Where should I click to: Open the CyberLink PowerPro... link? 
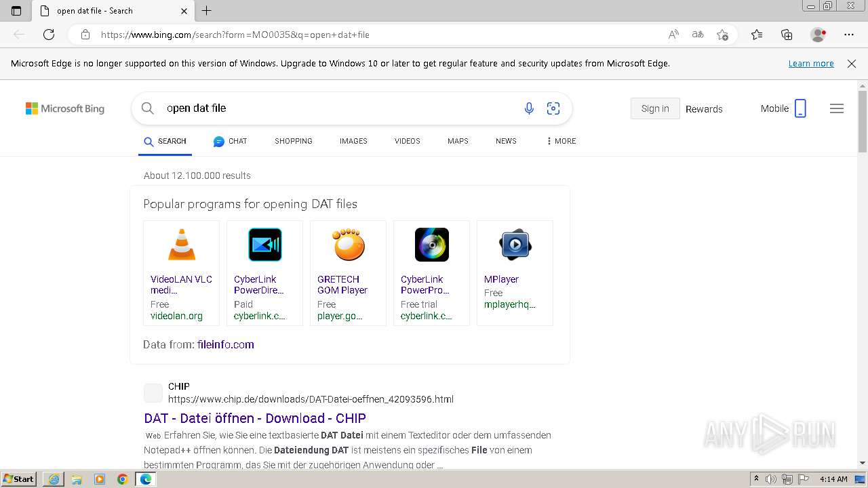[425, 285]
